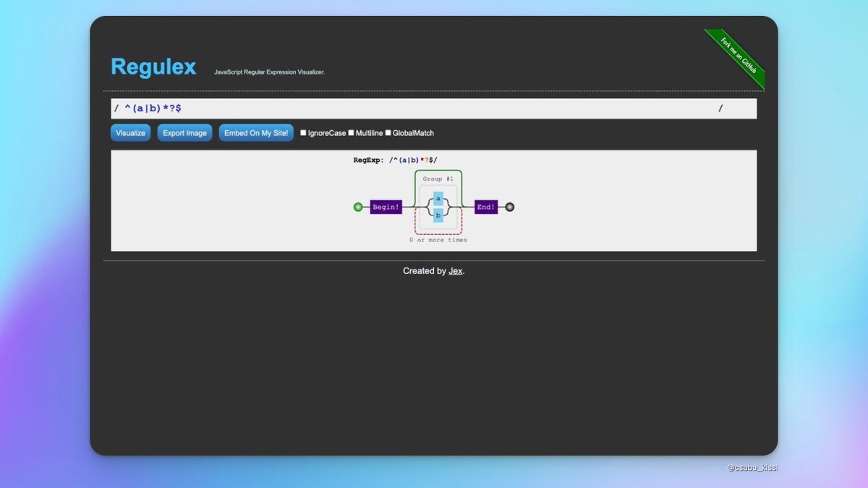Click the Export Image button
Viewport: 868px width, 488px height.
pos(184,133)
